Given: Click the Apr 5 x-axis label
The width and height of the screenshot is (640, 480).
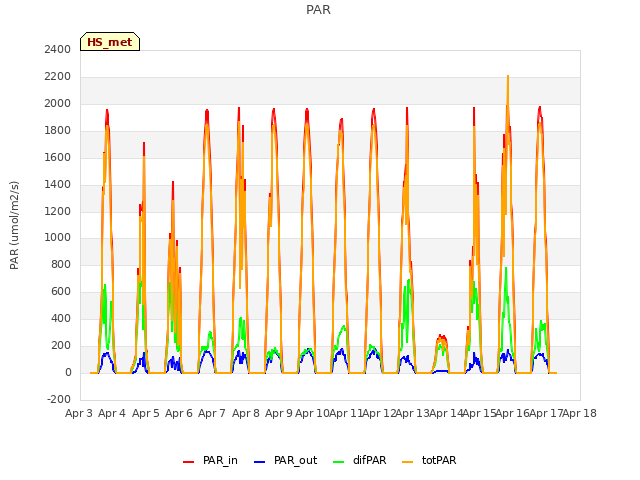Looking at the screenshot, I should [x=146, y=413].
